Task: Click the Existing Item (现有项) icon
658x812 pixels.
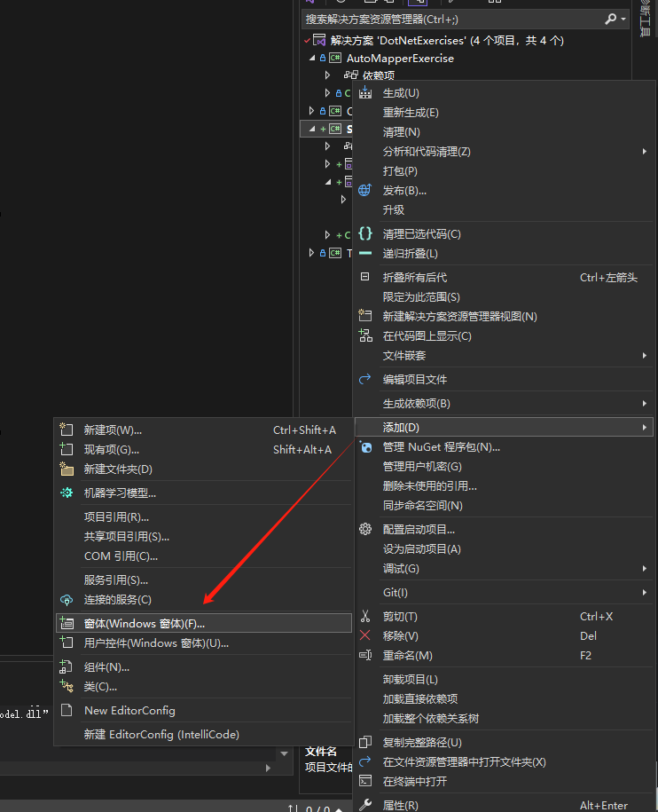Action: coord(67,449)
